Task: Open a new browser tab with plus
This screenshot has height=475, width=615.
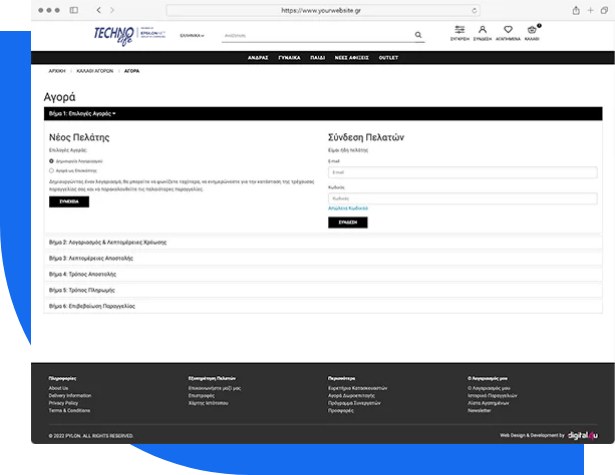Action: pyautogui.click(x=590, y=10)
